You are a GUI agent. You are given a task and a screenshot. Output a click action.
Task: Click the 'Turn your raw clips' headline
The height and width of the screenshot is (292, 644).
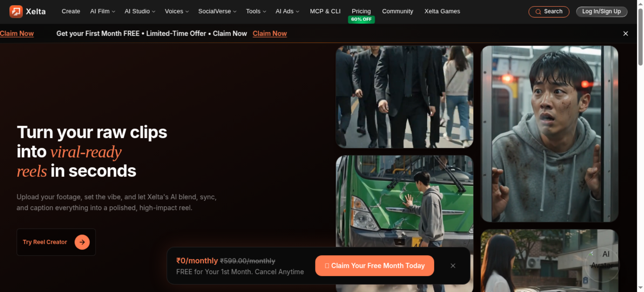[x=92, y=132]
